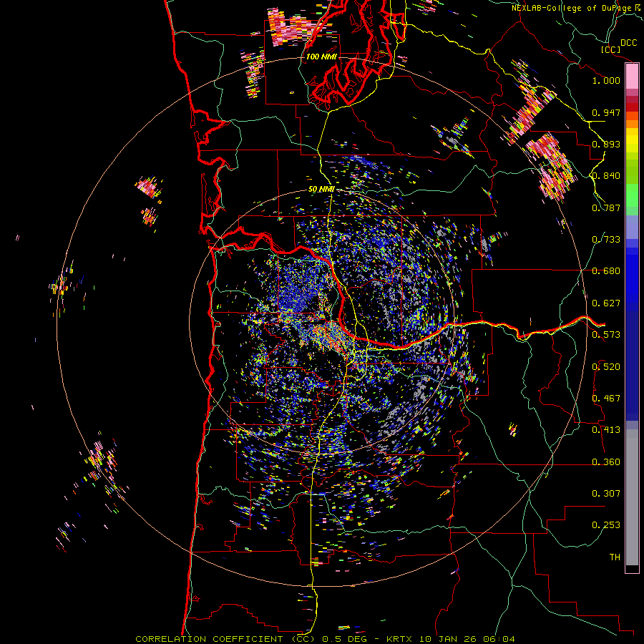644x644 pixels.
Task: Click the 0.360 legend value
Action: click(606, 462)
